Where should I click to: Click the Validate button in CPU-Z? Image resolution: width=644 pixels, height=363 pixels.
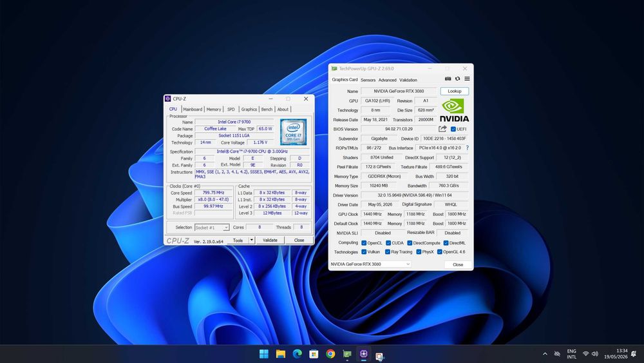[270, 240]
